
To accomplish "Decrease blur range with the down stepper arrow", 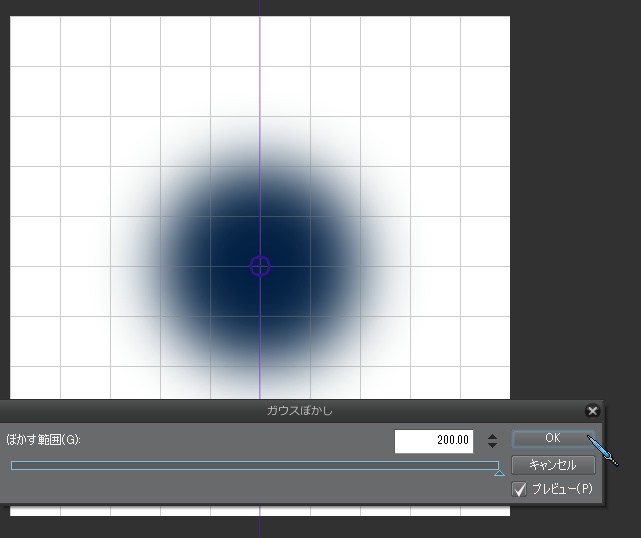I will [492, 445].
